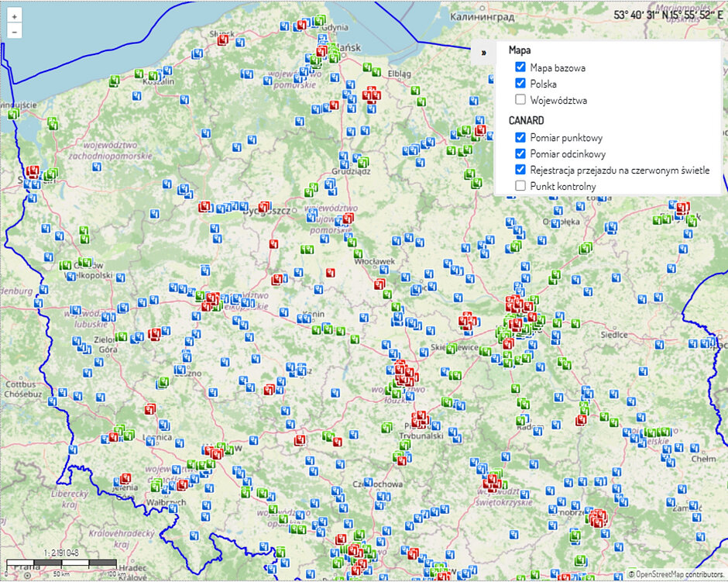
Task: Enable the Punkt kontrolny layer
Action: point(520,186)
